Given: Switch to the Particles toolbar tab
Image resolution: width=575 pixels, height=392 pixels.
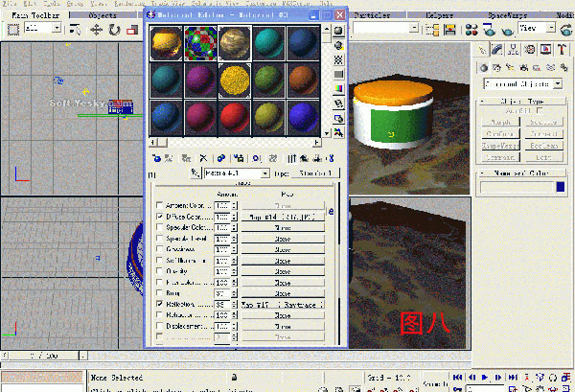Looking at the screenshot, I should pos(372,15).
